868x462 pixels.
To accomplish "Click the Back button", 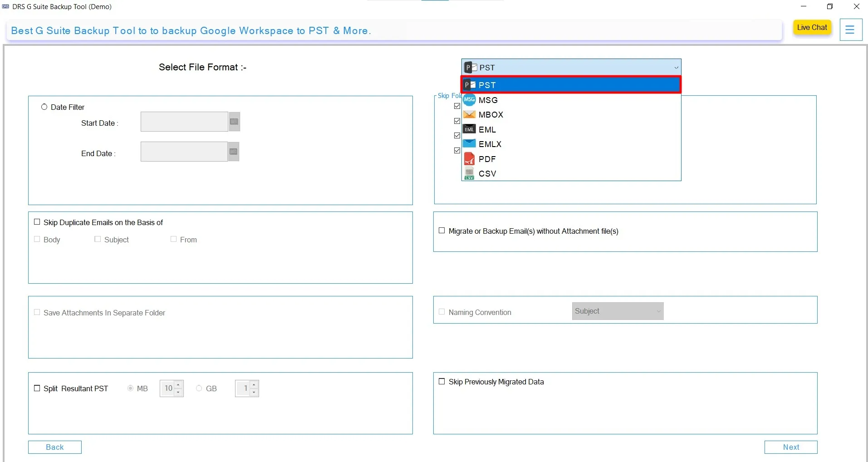I will 55,447.
